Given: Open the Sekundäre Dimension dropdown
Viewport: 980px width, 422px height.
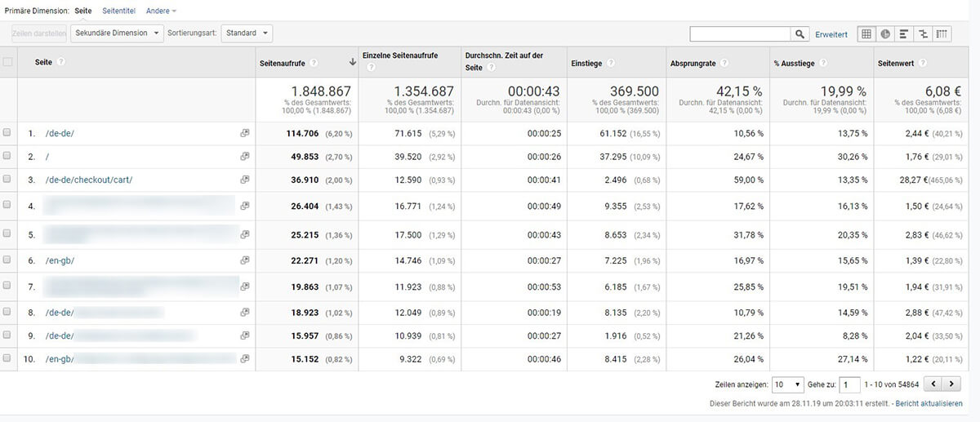Looking at the screenshot, I should point(118,33).
